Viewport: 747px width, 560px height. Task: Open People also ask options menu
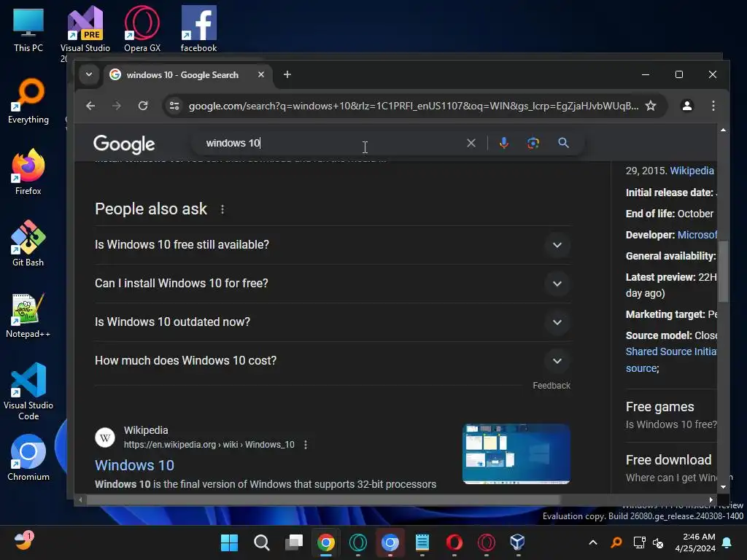tap(222, 209)
